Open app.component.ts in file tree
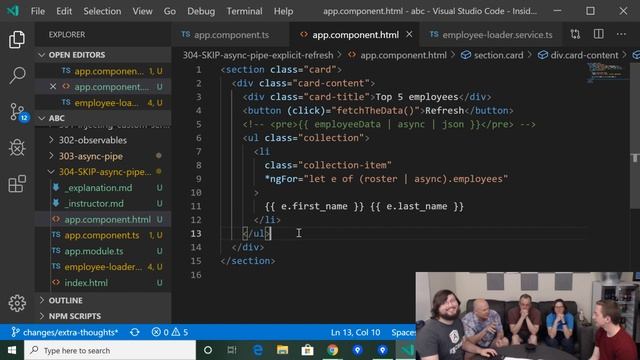Image resolution: width=640 pixels, height=360 pixels. pos(103,235)
